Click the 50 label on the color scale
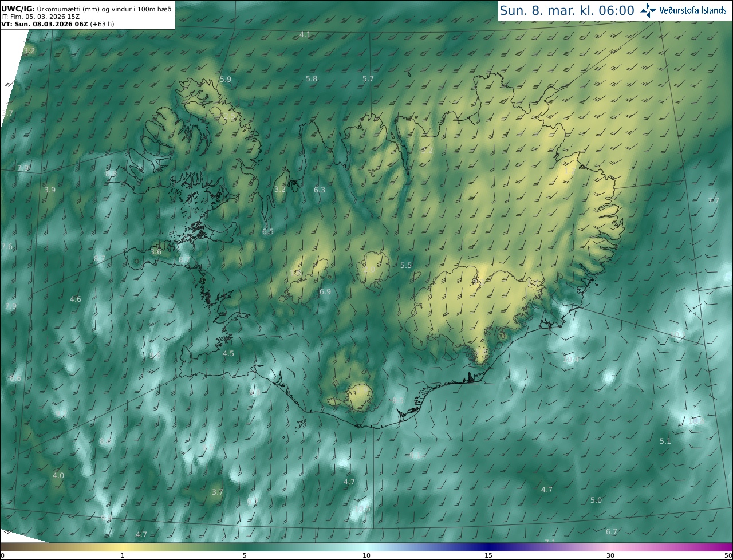 (x=728, y=555)
